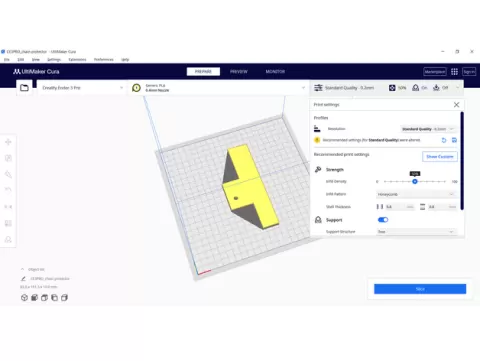This screenshot has height=361, width=480.
Task: Switch to top view cube icon
Action: (x=44, y=298)
